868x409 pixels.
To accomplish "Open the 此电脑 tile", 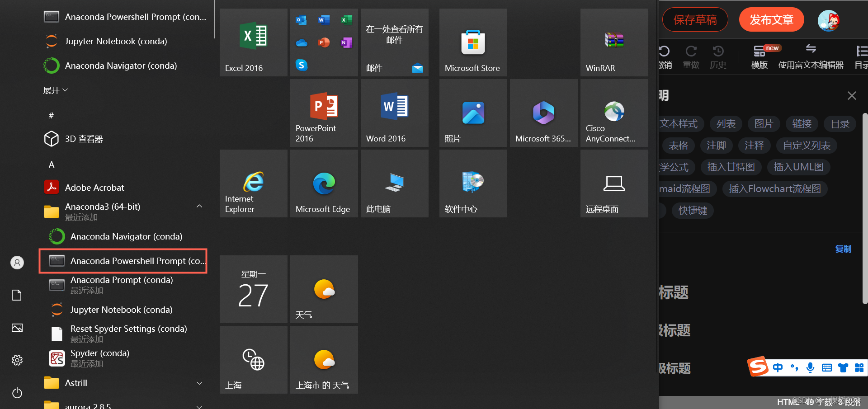I will pyautogui.click(x=395, y=183).
